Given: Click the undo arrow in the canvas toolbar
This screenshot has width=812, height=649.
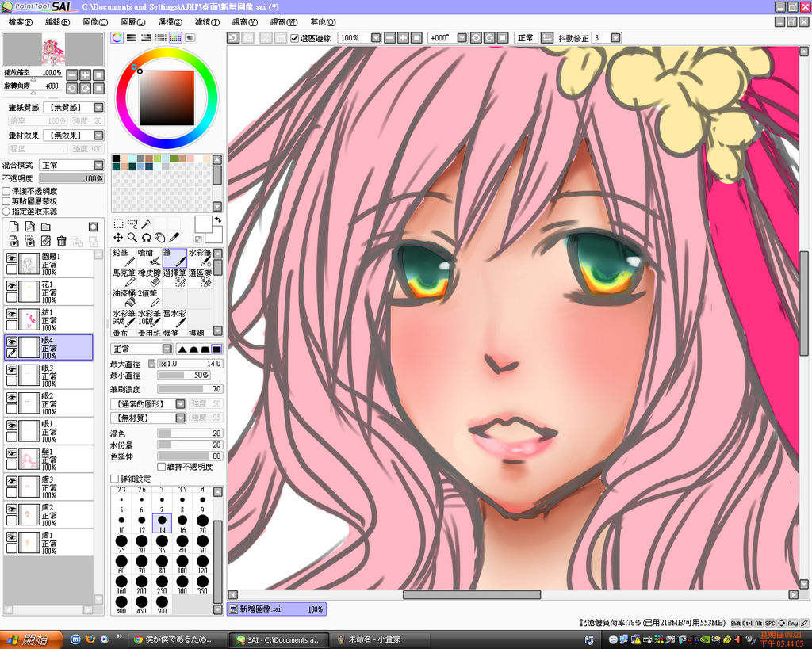Looking at the screenshot, I should [x=234, y=38].
